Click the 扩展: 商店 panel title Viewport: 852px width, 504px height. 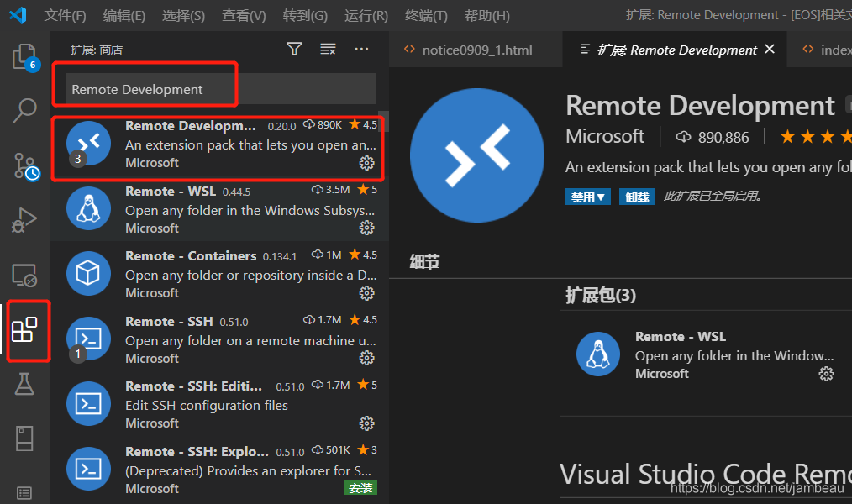(x=97, y=50)
